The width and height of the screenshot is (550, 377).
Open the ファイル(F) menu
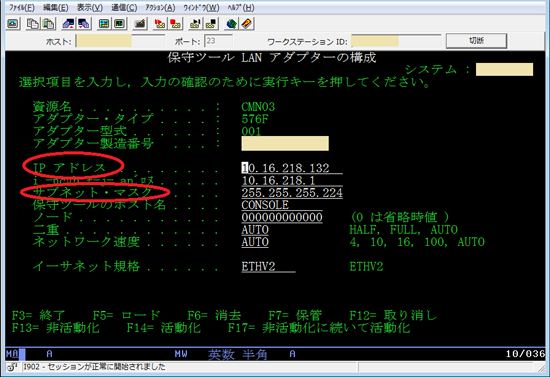click(22, 8)
